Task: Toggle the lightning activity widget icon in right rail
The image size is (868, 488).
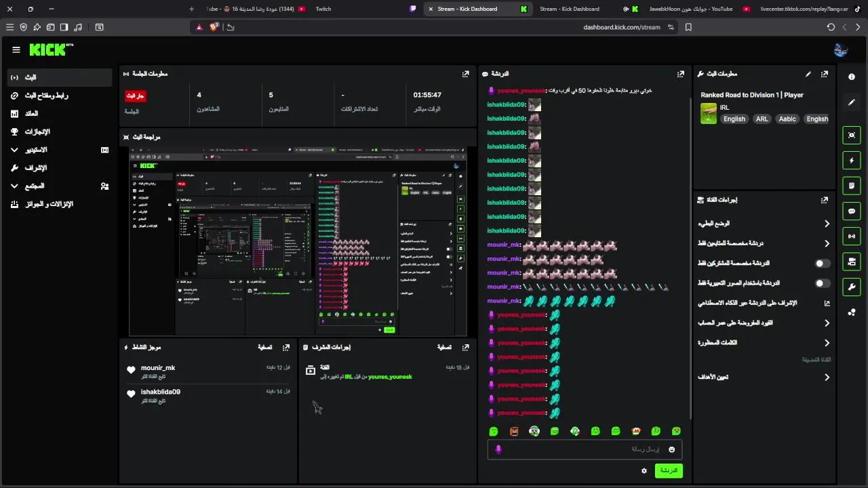Action: click(x=852, y=161)
